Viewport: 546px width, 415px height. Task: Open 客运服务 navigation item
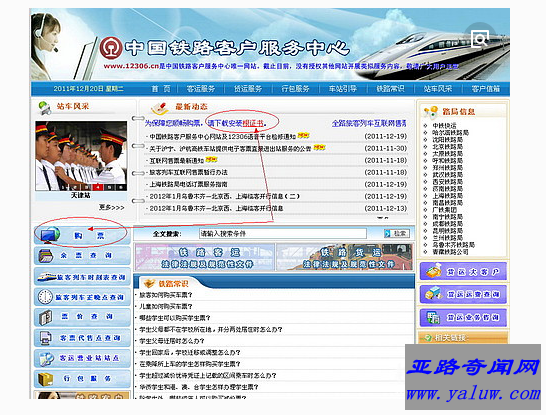[x=201, y=89]
